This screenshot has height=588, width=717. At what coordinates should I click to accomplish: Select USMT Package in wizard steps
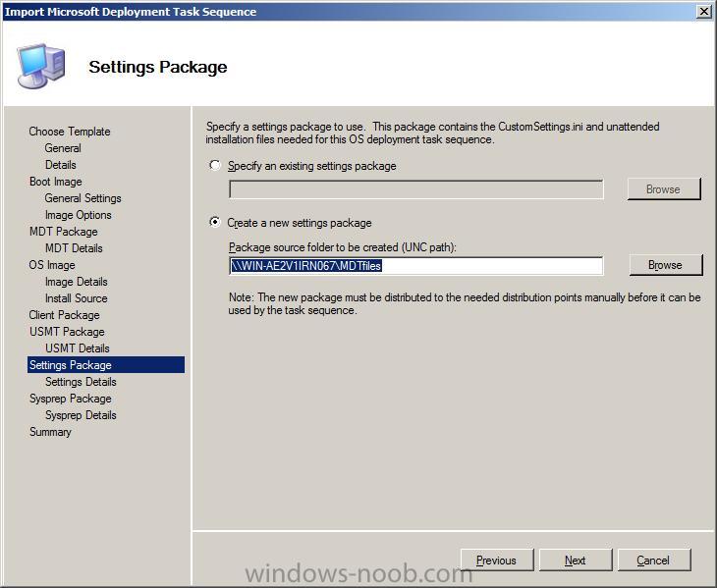pos(67,332)
